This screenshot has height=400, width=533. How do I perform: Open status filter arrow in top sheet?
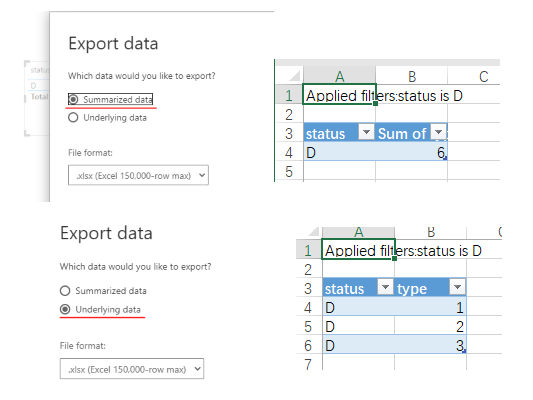click(x=366, y=132)
